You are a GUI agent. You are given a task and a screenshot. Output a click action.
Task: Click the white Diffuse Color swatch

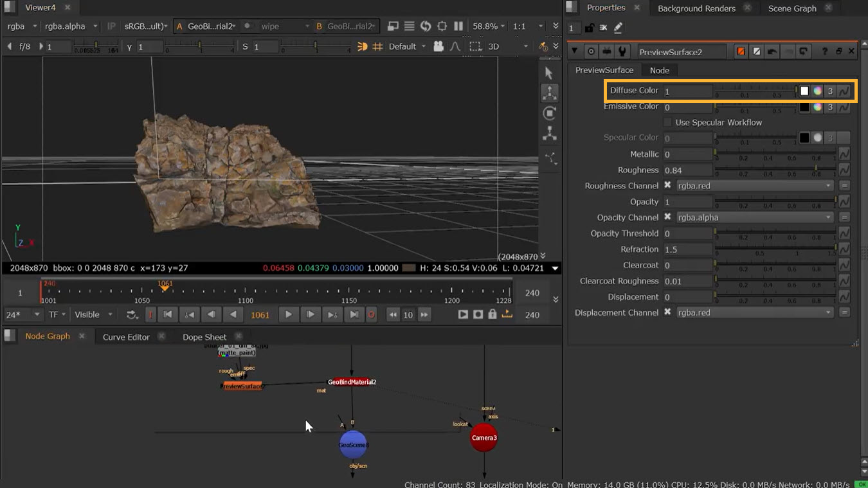(x=804, y=91)
